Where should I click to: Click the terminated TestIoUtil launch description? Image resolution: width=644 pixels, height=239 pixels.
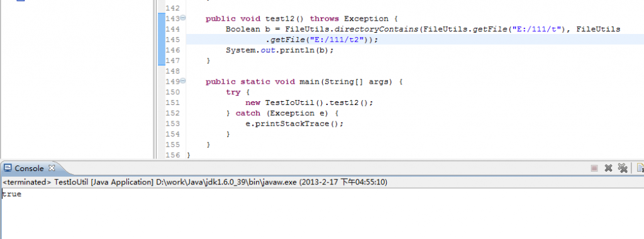195,182
